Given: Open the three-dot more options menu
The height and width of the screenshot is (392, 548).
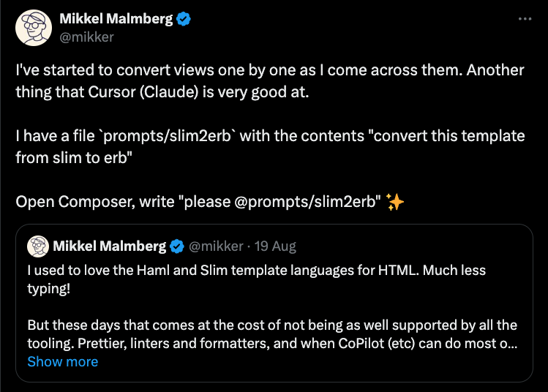Looking at the screenshot, I should (x=525, y=19).
